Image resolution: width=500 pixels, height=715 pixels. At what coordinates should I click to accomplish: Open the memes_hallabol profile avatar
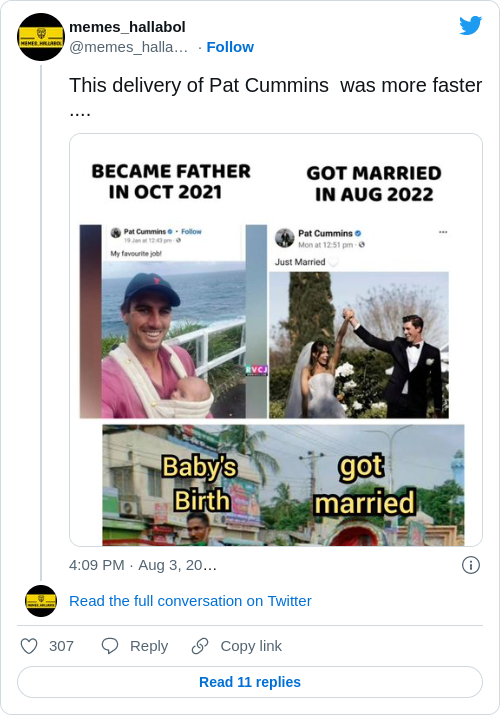41,37
